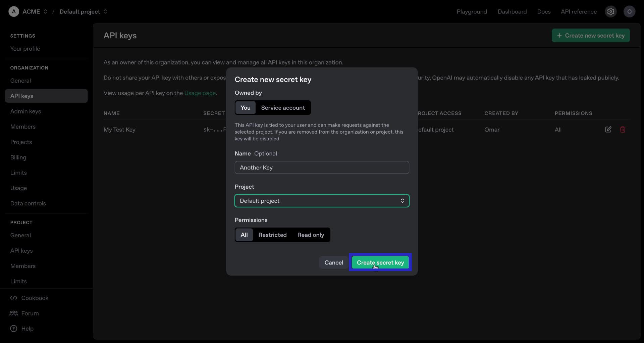The height and width of the screenshot is (343, 644).
Task: Cancel the secret key creation
Action: pyautogui.click(x=333, y=262)
